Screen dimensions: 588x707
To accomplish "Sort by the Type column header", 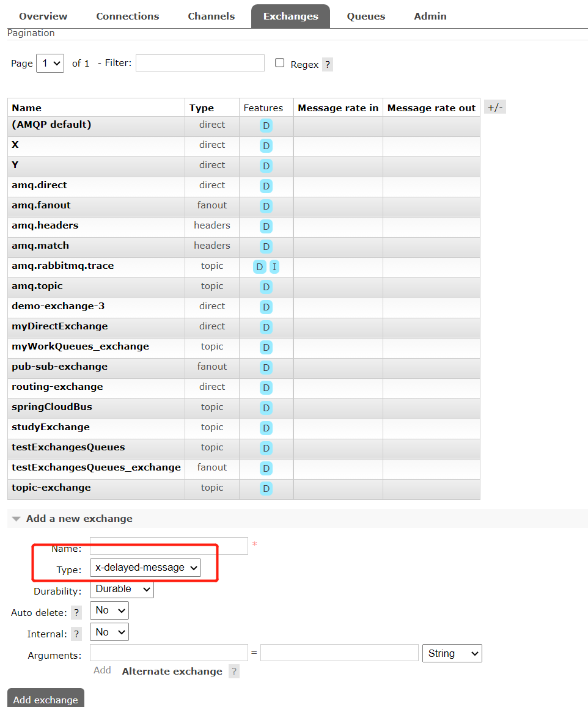I will (x=202, y=108).
